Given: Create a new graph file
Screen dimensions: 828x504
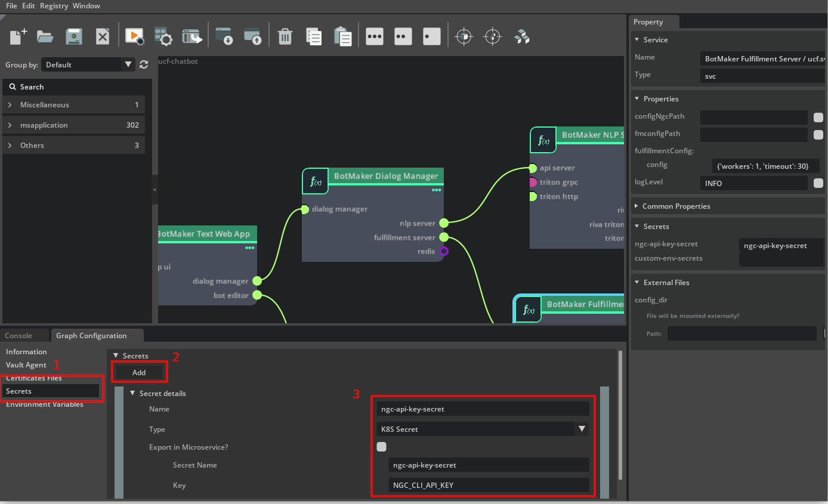Looking at the screenshot, I should pyautogui.click(x=18, y=36).
